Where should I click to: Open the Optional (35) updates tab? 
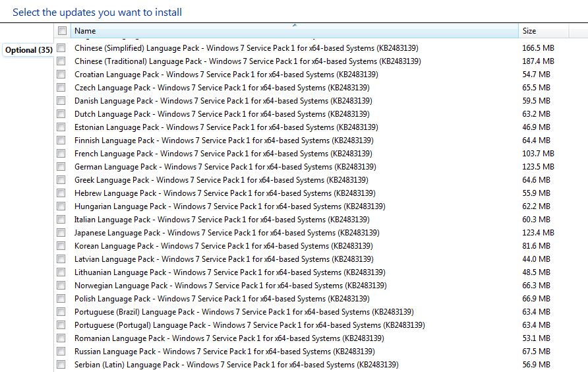[28, 50]
